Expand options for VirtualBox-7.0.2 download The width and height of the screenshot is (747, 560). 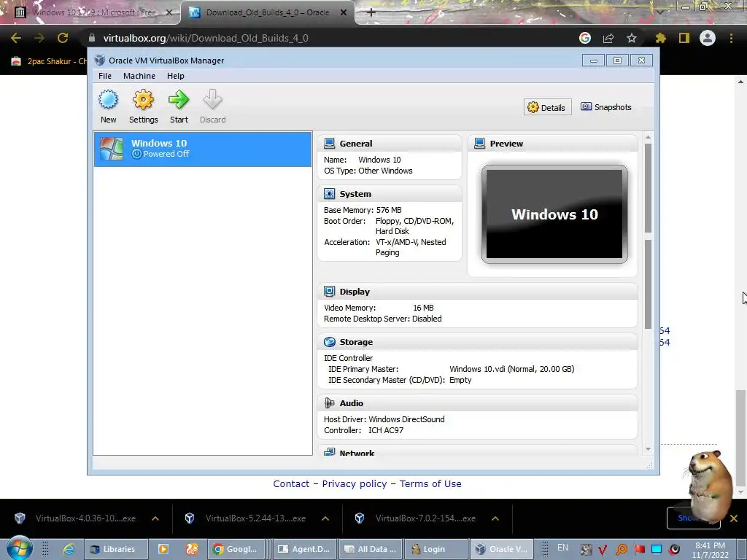(x=495, y=518)
